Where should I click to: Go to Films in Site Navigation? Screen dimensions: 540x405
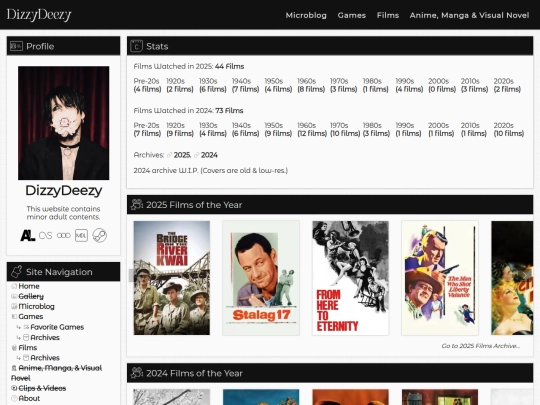(x=28, y=347)
